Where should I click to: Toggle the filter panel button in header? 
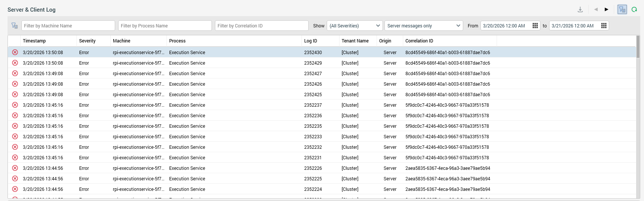(x=622, y=10)
